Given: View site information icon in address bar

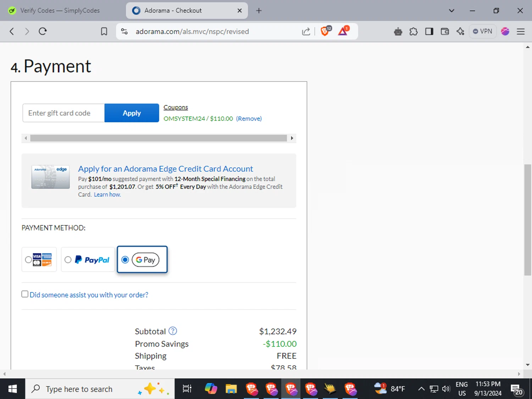Looking at the screenshot, I should point(124,32).
